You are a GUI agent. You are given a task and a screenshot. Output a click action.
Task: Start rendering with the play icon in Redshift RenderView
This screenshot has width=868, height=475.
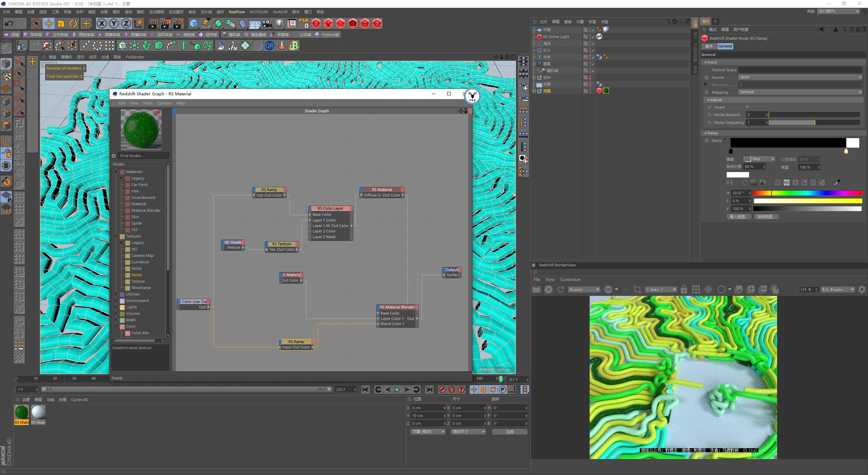pyautogui.click(x=549, y=289)
